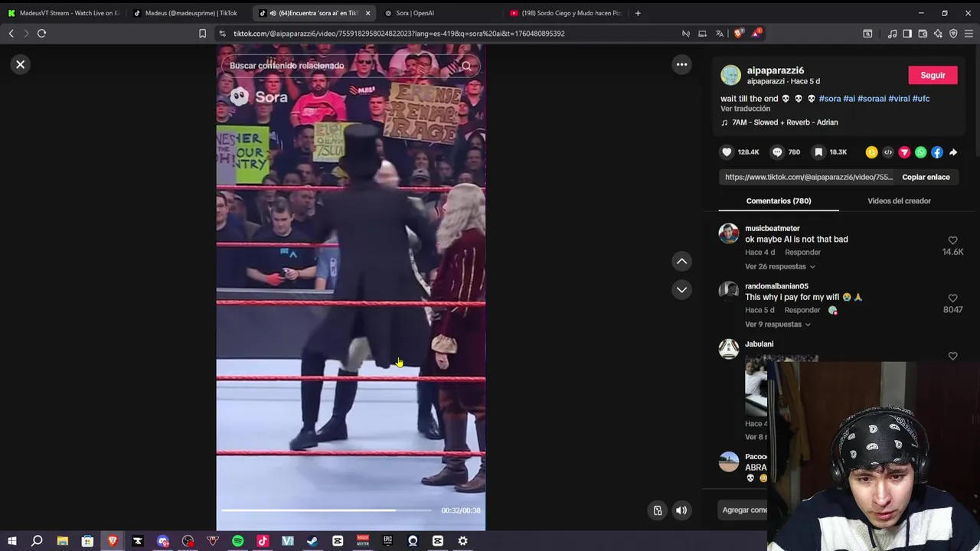
Task: Click the 'Agregar comentario' input field
Action: pyautogui.click(x=744, y=510)
